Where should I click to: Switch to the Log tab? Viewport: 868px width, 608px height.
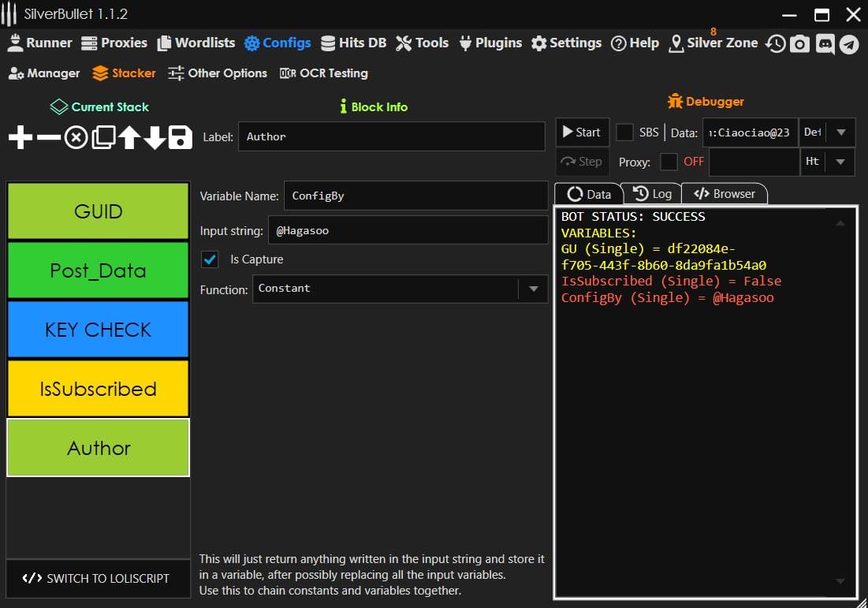point(652,194)
